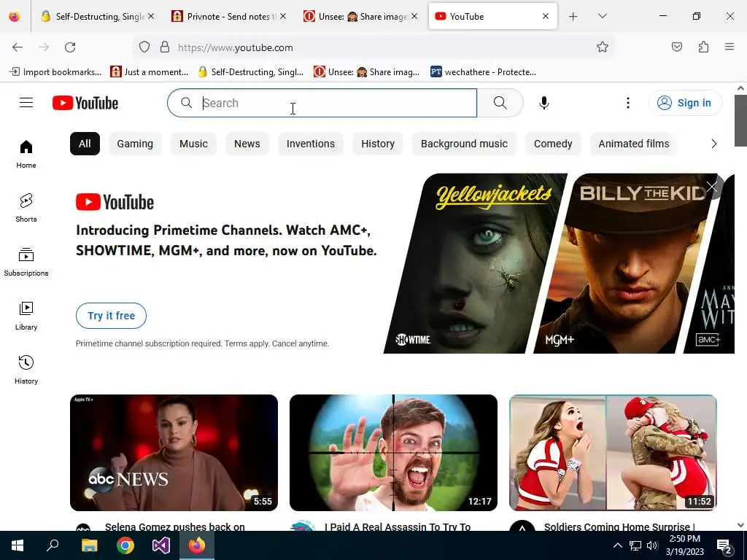Open the Self-Destructing bookmark in toolbar
The image size is (747, 560).
pos(251,72)
